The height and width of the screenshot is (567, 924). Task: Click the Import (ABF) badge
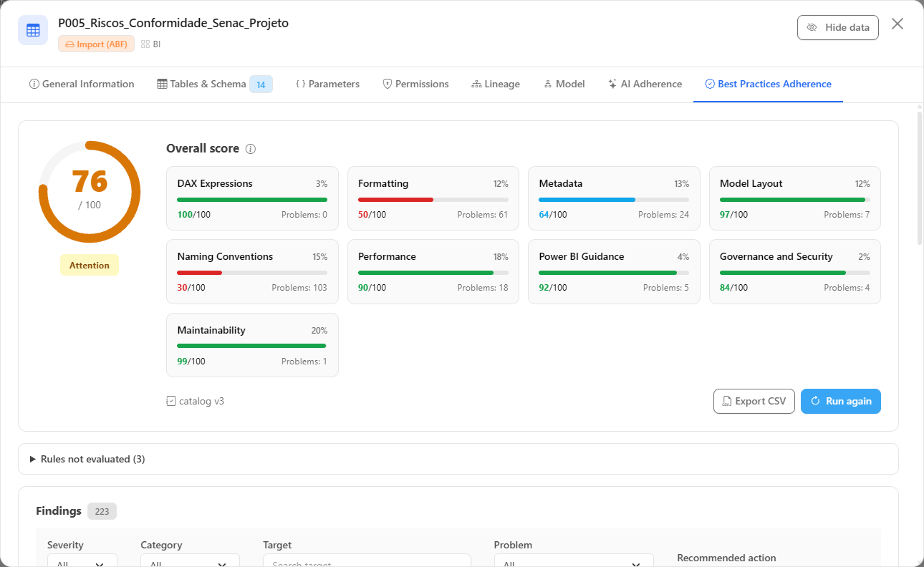96,44
